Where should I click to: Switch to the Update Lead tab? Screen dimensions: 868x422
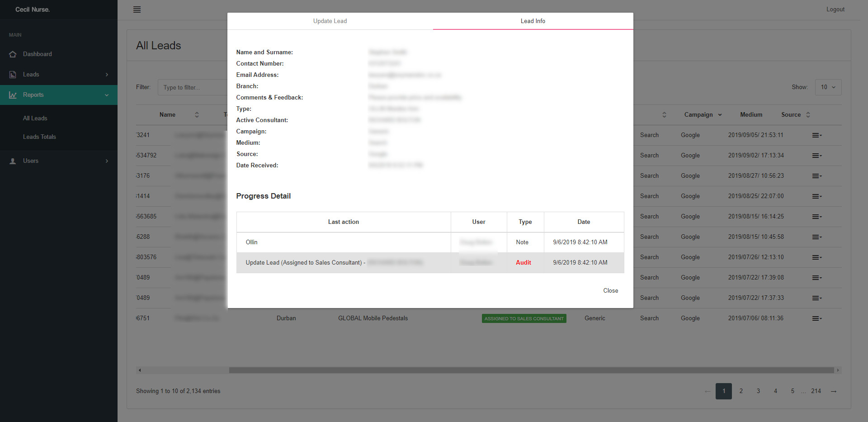(x=330, y=21)
